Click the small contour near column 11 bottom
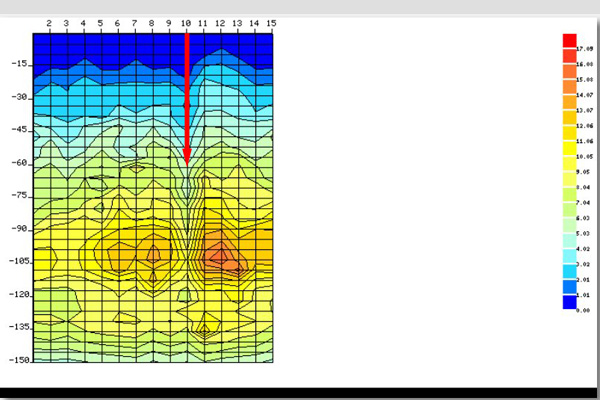 (x=204, y=328)
